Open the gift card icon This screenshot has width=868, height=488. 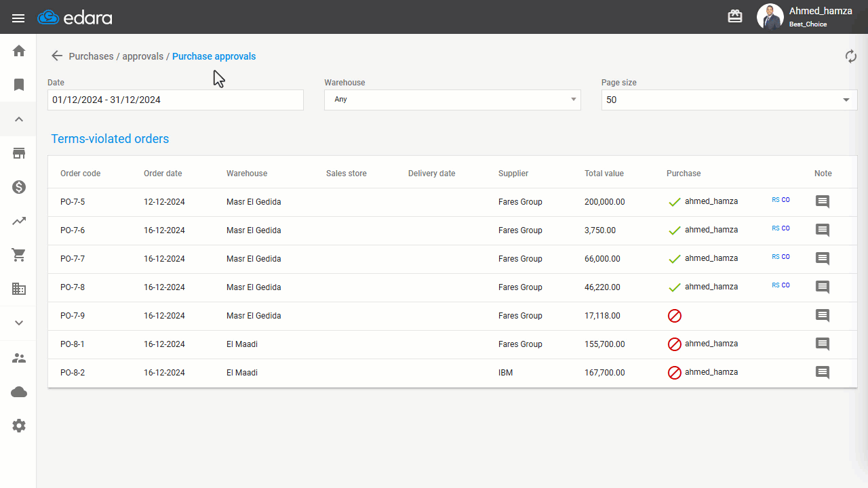coord(735,17)
